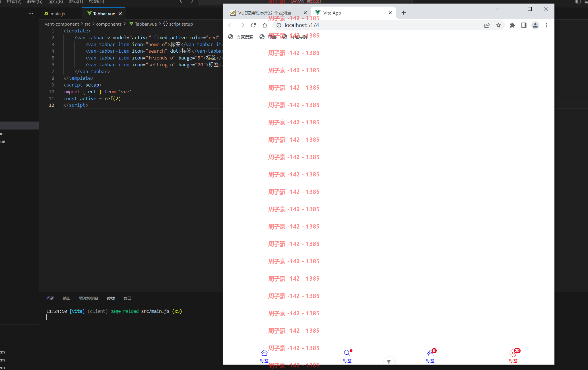Expand the tab search chevron

(x=497, y=9)
